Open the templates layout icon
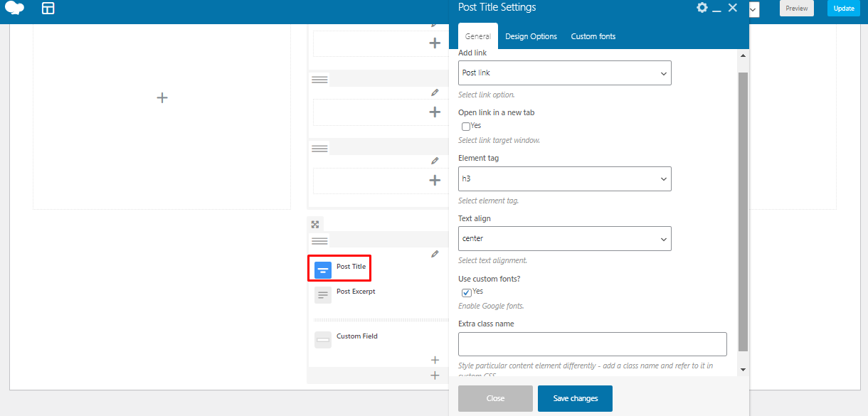This screenshot has width=868, height=416. [x=48, y=9]
